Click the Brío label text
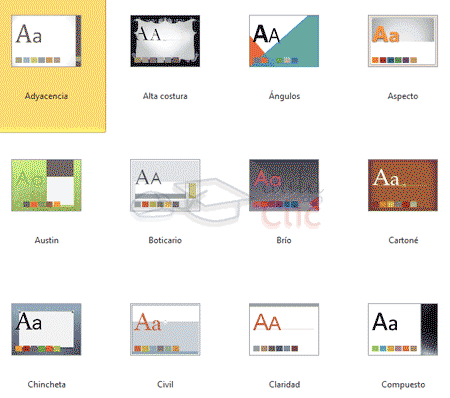Screen dimensions: 450x398 pyautogui.click(x=284, y=240)
